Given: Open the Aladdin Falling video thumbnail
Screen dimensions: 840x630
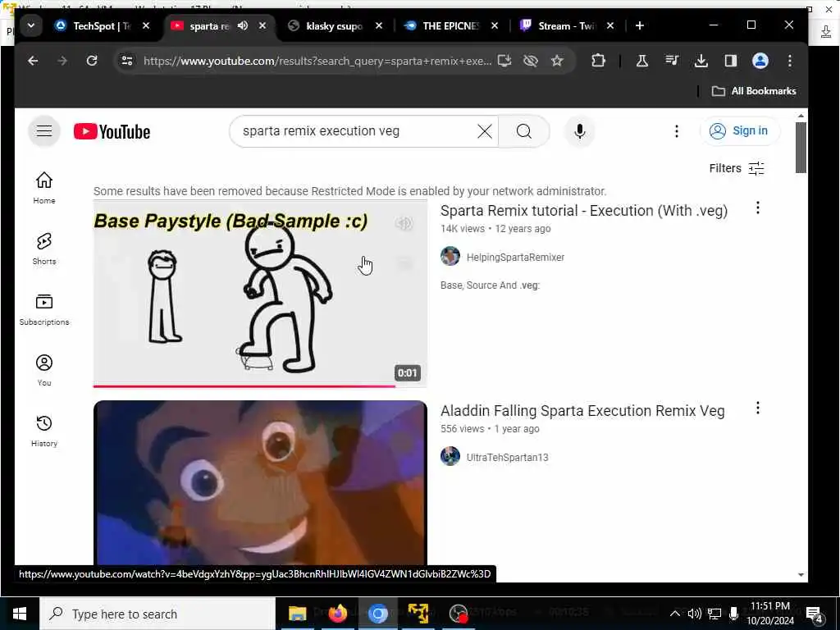Looking at the screenshot, I should click(x=260, y=483).
